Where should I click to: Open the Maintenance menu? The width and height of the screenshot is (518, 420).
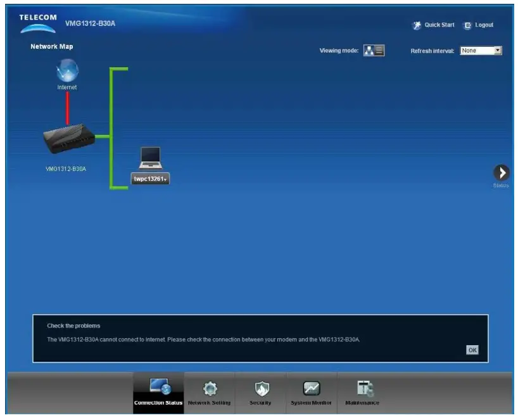(362, 393)
